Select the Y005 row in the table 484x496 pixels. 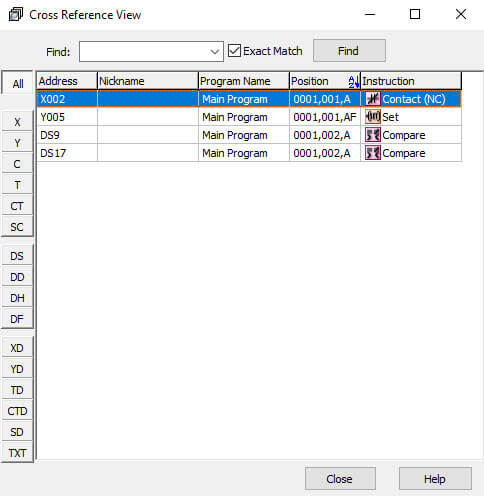point(249,117)
